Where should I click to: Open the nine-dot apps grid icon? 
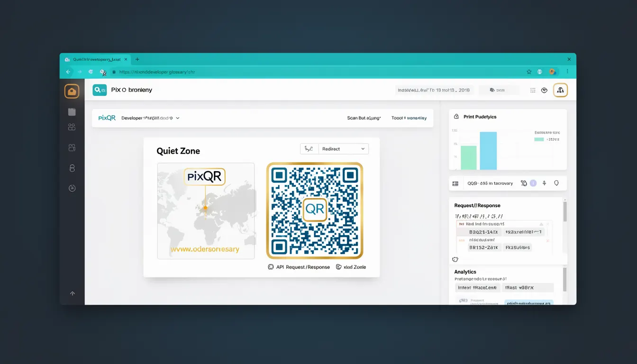click(533, 90)
